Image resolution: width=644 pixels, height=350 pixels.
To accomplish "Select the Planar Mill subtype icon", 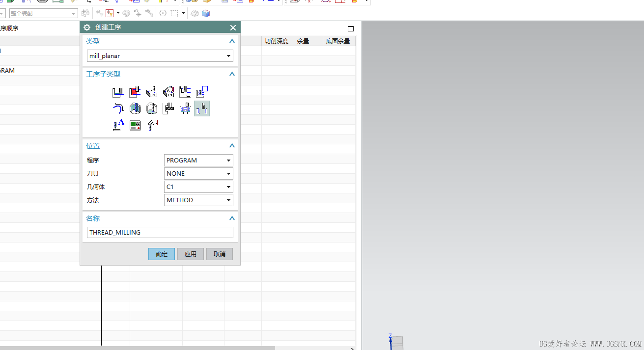I will pyautogui.click(x=185, y=91).
